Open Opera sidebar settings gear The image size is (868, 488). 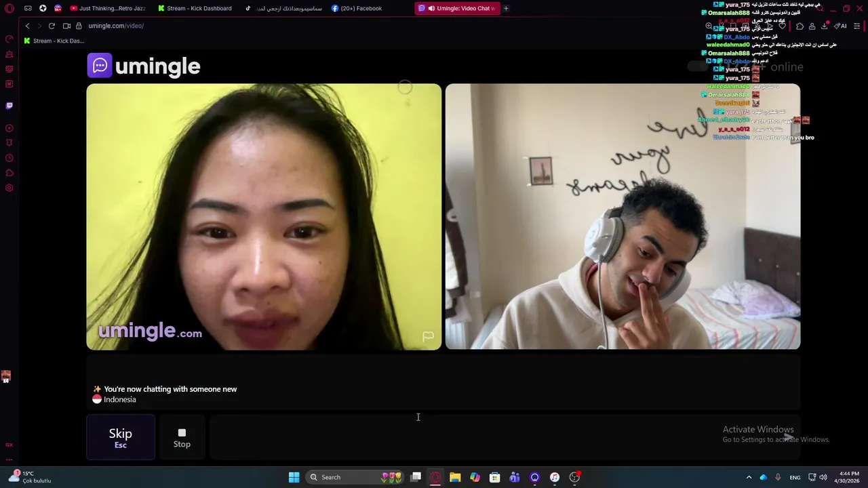[x=9, y=188]
